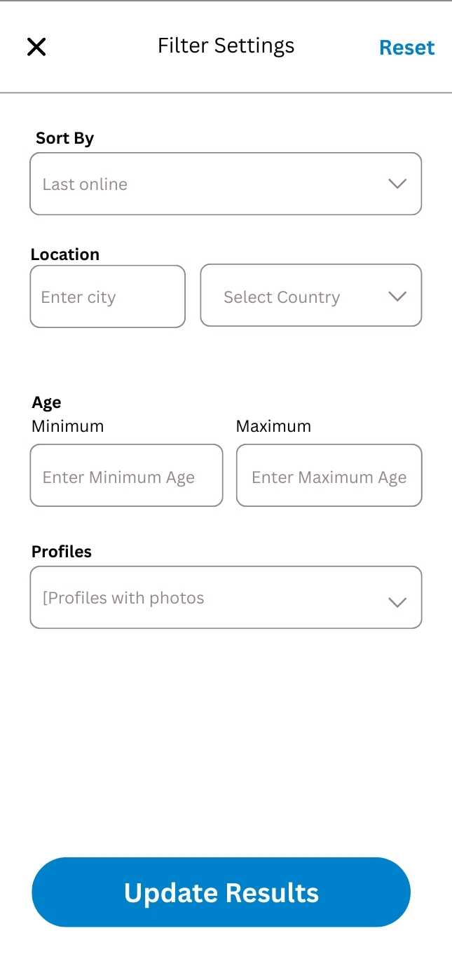Screen dimensions: 452x980
Task: Expand the Sort By chevron
Action: tap(397, 184)
